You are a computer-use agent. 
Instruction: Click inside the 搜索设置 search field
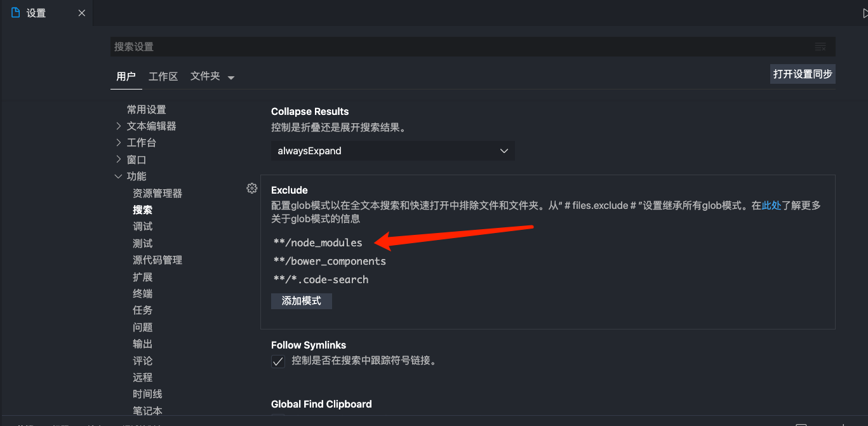point(444,46)
